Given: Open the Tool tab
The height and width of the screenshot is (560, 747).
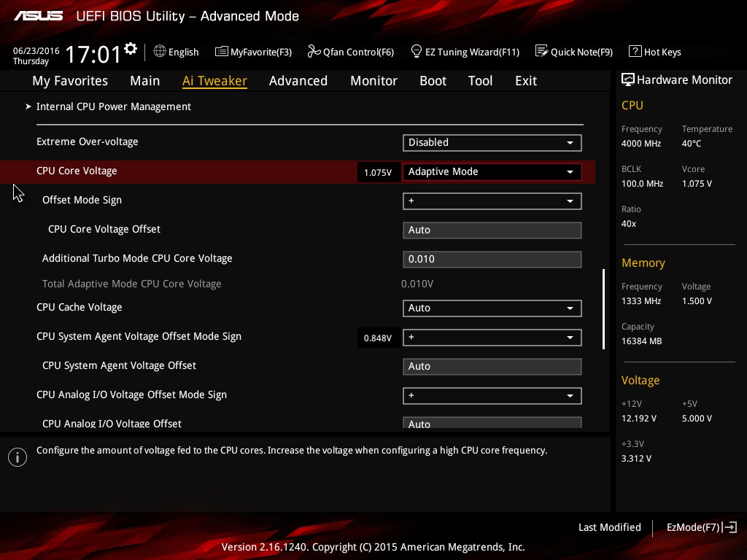Looking at the screenshot, I should click(480, 81).
